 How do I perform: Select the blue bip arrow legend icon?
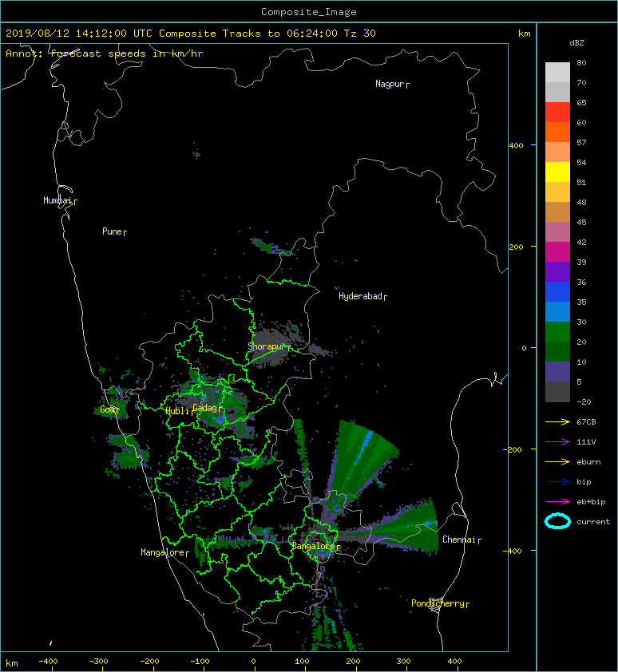point(557,482)
